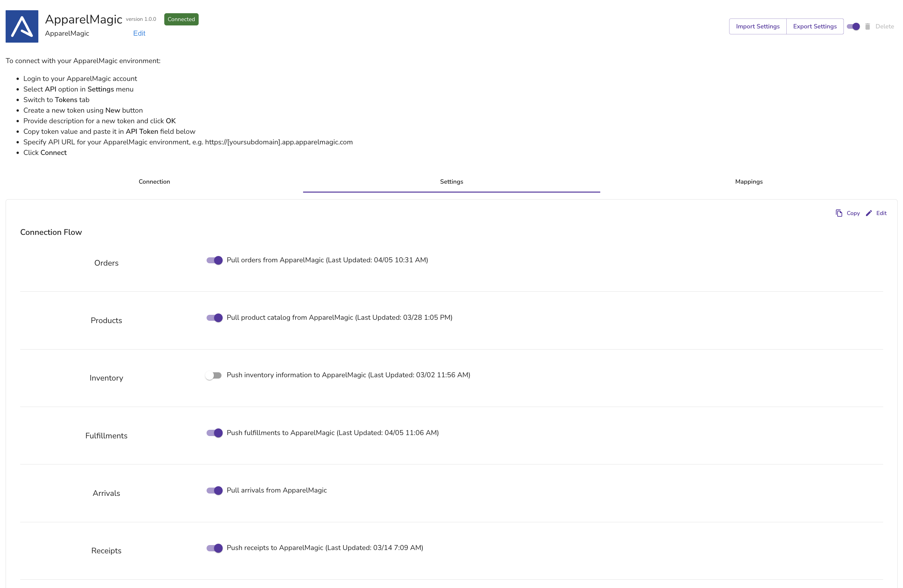Click the Copy label in settings panel
903x588 pixels.
853,213
